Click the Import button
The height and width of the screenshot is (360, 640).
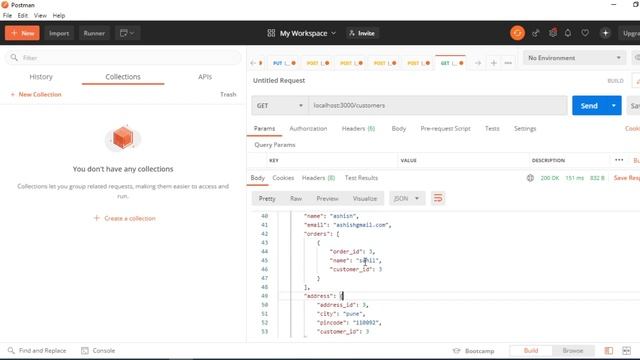point(59,33)
